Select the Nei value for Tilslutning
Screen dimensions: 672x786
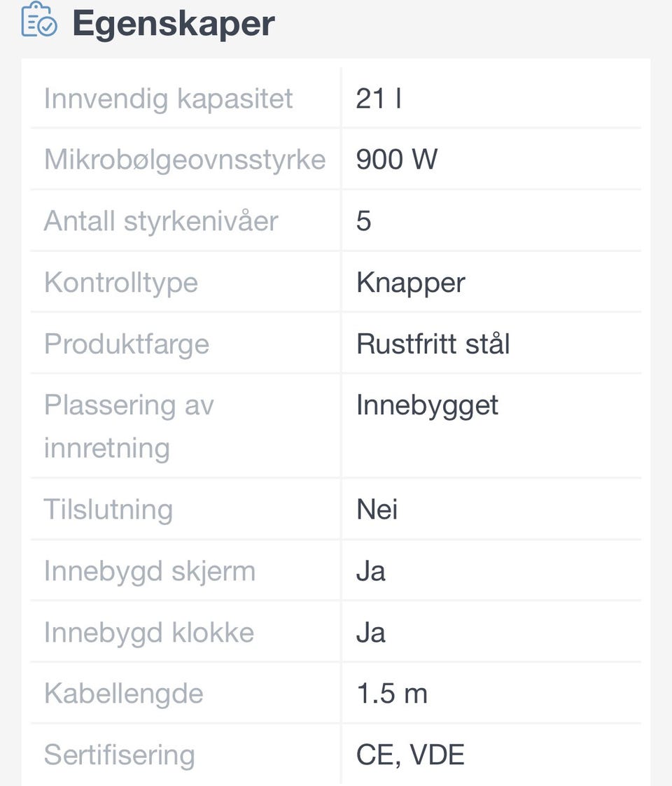click(377, 510)
